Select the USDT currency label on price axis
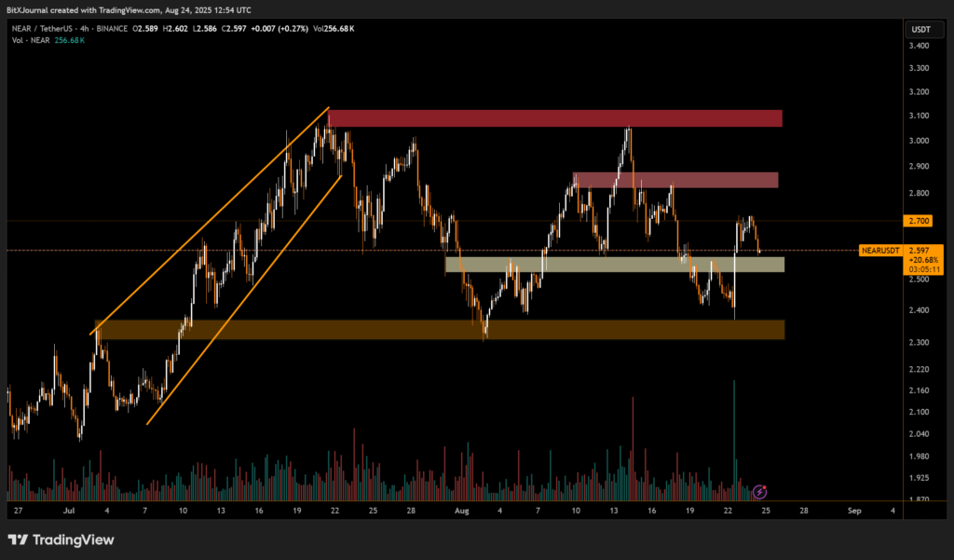This screenshot has width=954, height=560. click(919, 30)
